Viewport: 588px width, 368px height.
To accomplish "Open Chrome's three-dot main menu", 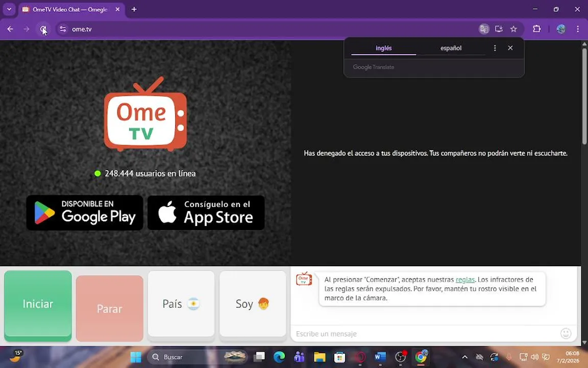I will 577,29.
